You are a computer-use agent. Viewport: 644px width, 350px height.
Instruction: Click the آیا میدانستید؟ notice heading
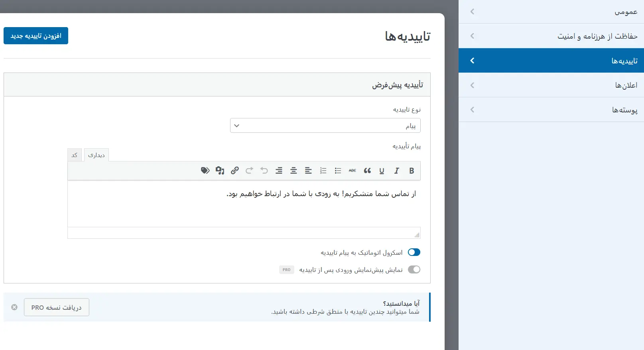(401, 303)
